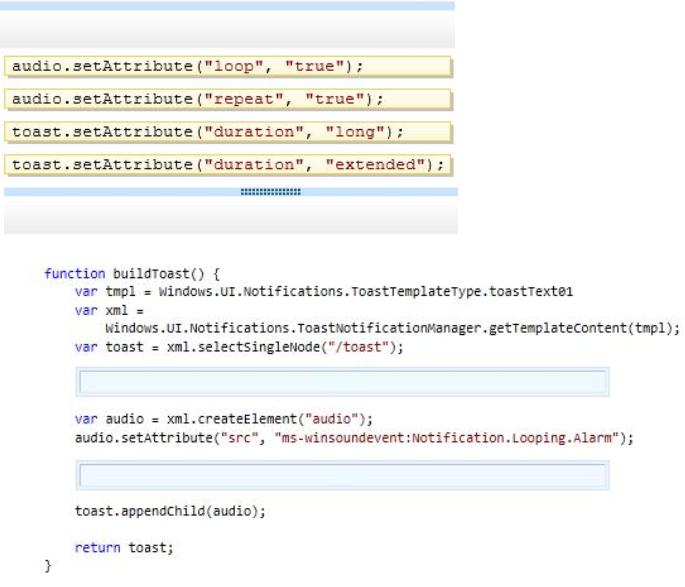
Task: Click the 'var xml =' line
Action: pos(109,311)
